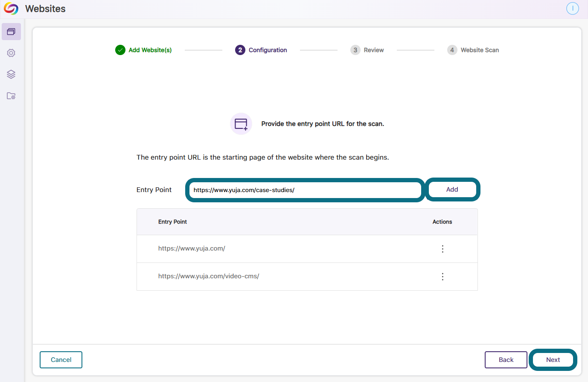Open the layers stack sidebar icon
Screen dimensions: 588x382
(x=11, y=74)
